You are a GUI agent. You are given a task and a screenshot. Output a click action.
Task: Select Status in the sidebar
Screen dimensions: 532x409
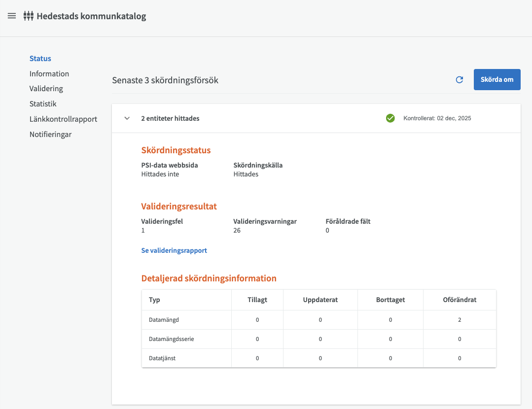(40, 59)
